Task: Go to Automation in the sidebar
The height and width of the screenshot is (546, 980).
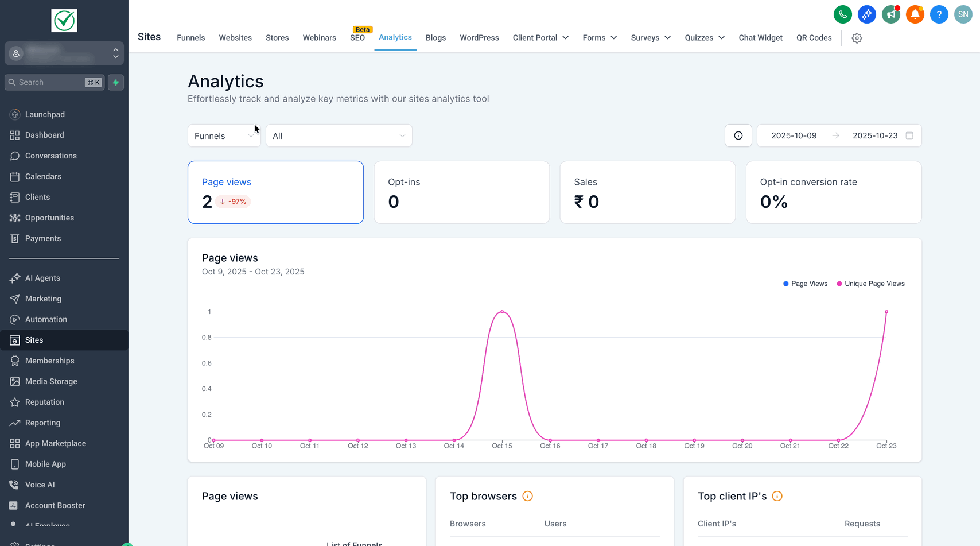Action: click(x=46, y=319)
